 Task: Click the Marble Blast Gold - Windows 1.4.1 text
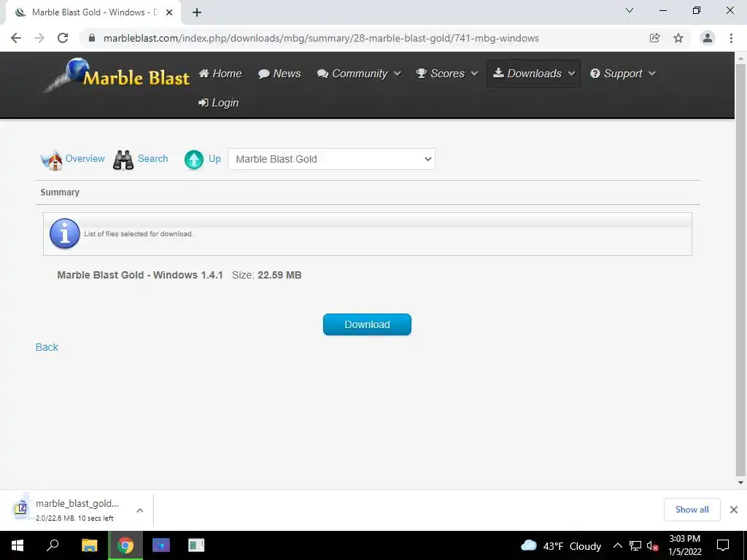pyautogui.click(x=140, y=275)
